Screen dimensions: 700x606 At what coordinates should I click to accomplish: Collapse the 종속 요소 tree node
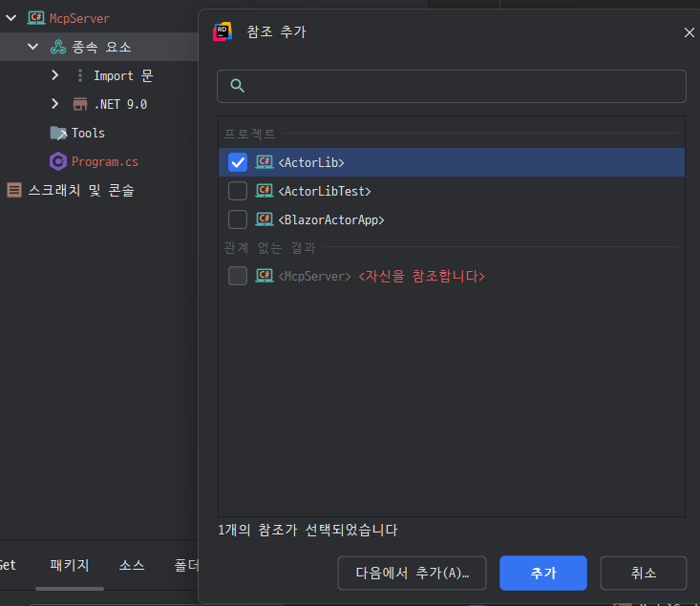coord(33,47)
